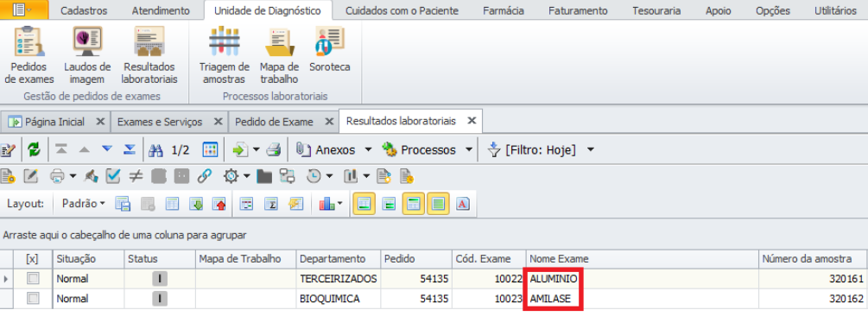Screen dimensions: 868x329
Task: Click the export document green arrow icon
Action: point(240,149)
